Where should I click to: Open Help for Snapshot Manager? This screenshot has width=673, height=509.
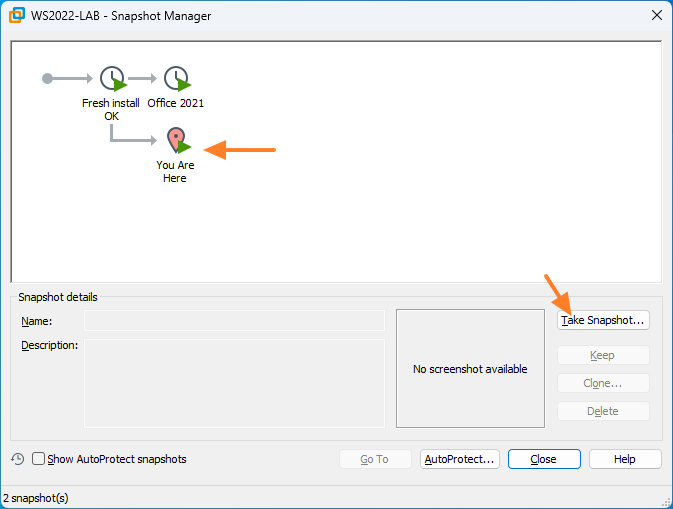coord(625,459)
